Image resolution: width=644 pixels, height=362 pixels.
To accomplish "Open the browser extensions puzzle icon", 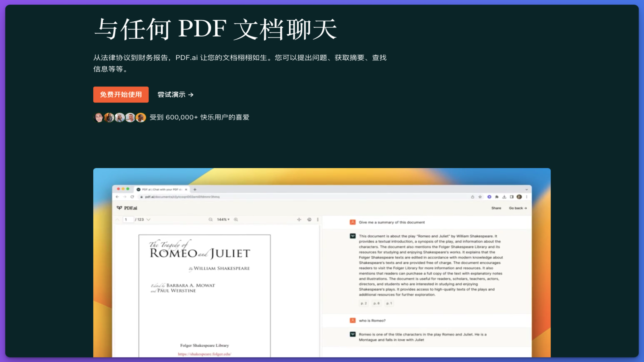I will [x=497, y=197].
